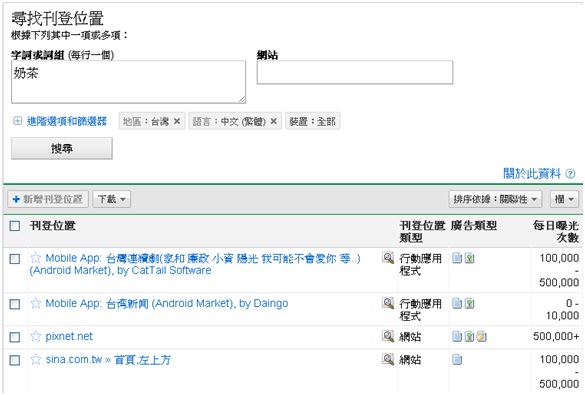Click the 刊登位置類型 column header
Image resolution: width=585 pixels, height=395 pixels.
pyautogui.click(x=422, y=231)
